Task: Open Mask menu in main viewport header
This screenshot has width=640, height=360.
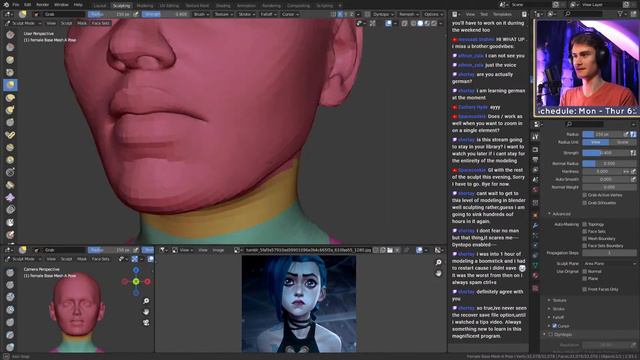Action: click(x=82, y=23)
